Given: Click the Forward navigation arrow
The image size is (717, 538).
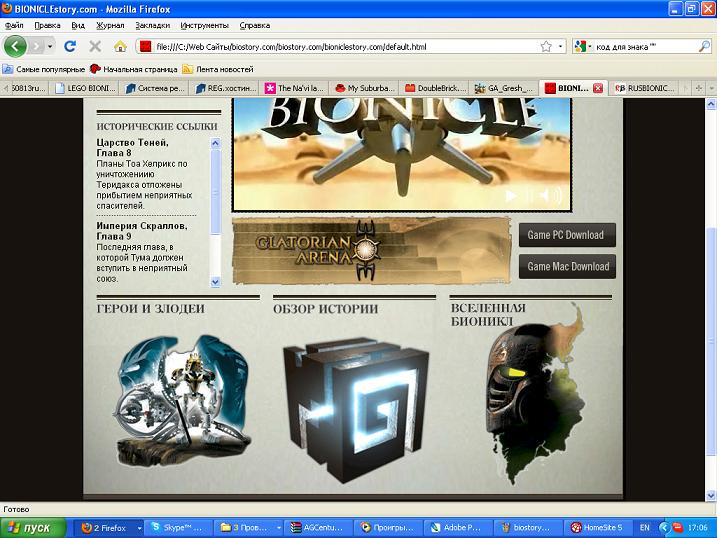Looking at the screenshot, I should 37,46.
